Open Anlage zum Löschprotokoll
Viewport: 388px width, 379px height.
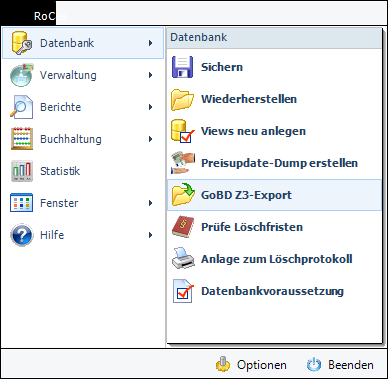[x=274, y=259]
